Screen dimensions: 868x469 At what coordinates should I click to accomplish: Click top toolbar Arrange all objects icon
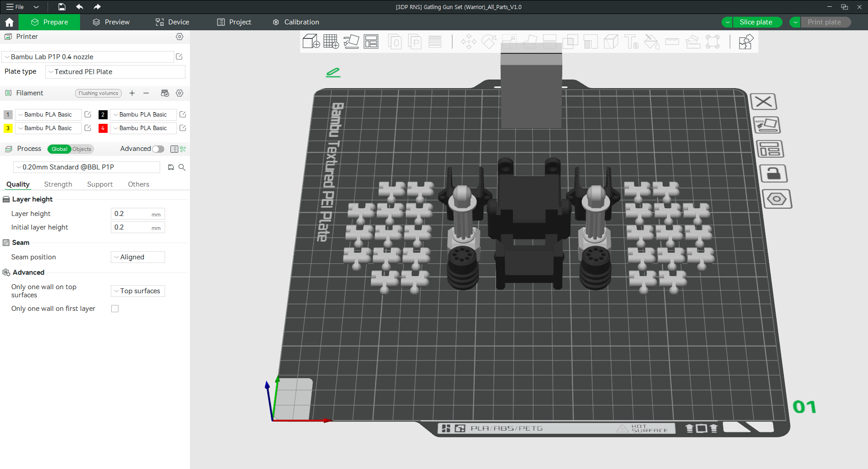[371, 42]
